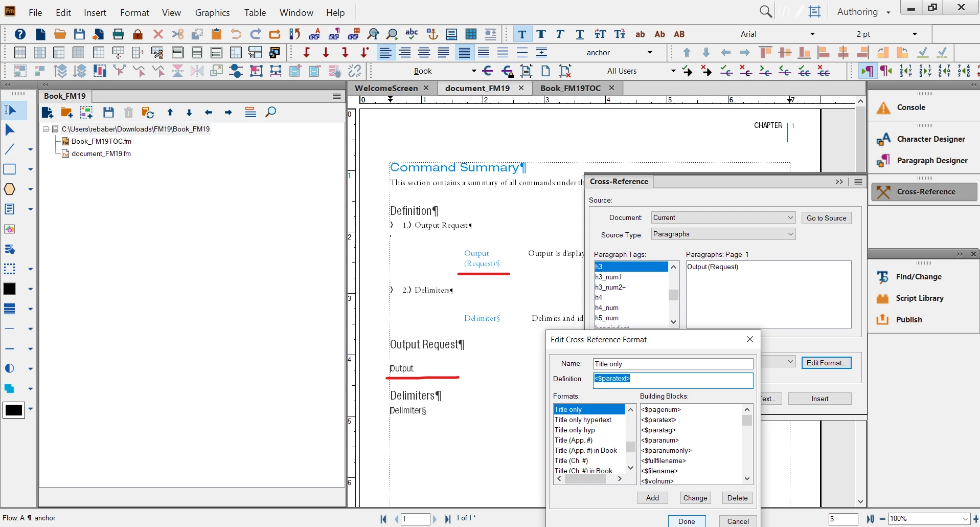Image resolution: width=980 pixels, height=527 pixels.
Task: Toggle left paragraph alignment
Action: point(385,53)
